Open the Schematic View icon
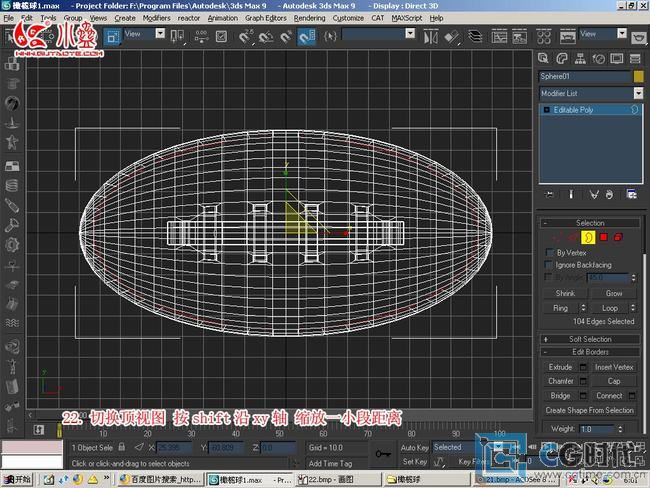 tap(519, 37)
